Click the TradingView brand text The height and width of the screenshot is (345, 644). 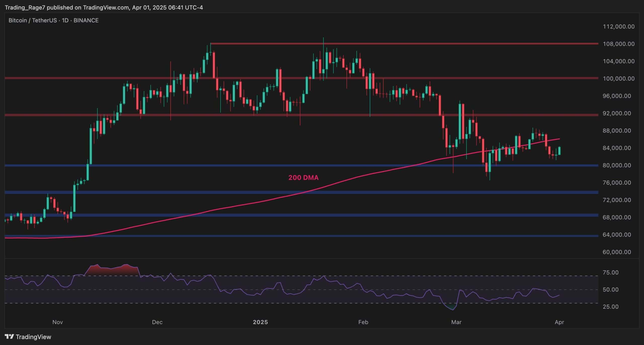pyautogui.click(x=33, y=337)
